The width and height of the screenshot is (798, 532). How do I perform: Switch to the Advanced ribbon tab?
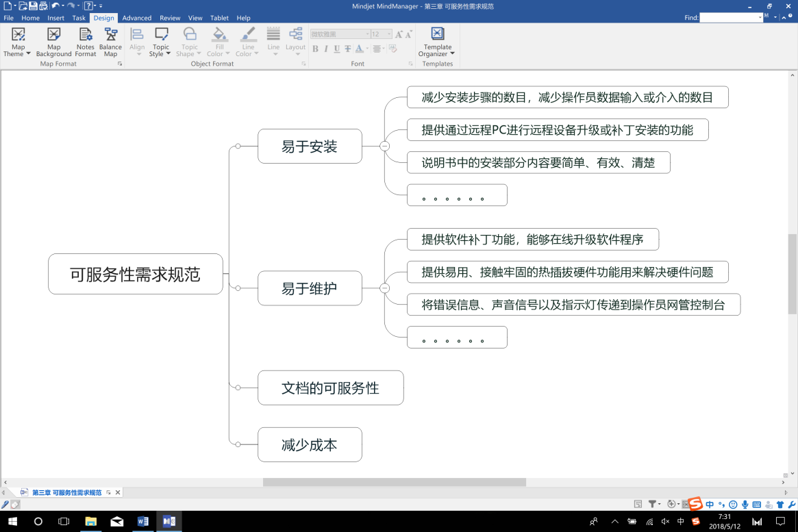coord(137,18)
